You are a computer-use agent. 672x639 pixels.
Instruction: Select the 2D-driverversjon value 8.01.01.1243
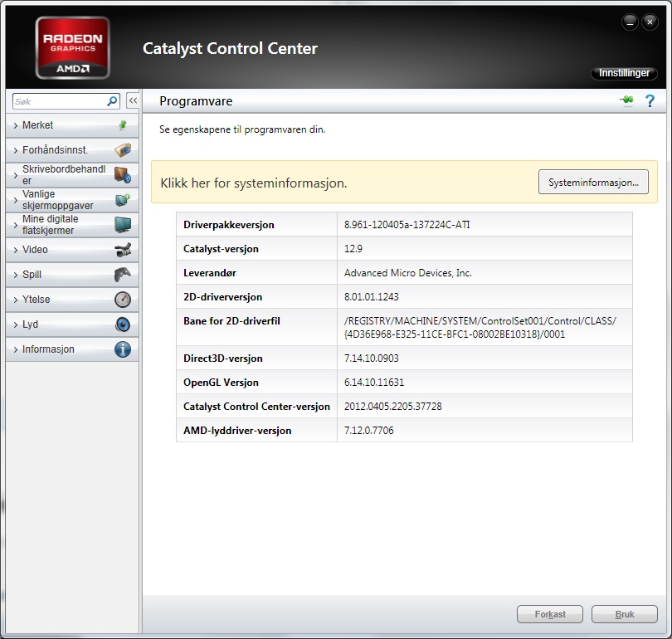pyautogui.click(x=371, y=296)
